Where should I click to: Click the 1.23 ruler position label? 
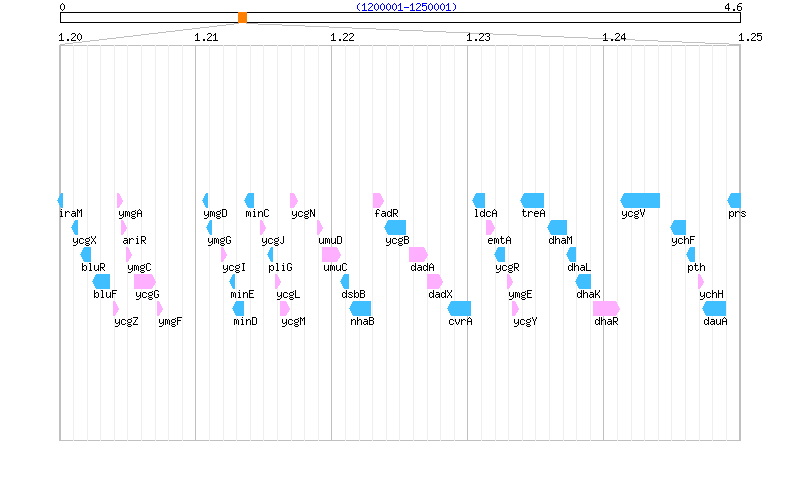point(478,37)
